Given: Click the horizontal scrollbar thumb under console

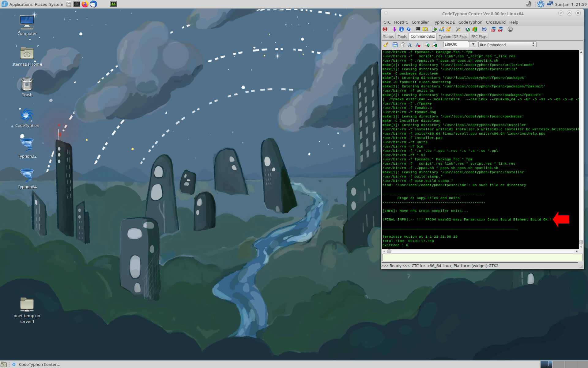Looking at the screenshot, I should [389, 251].
